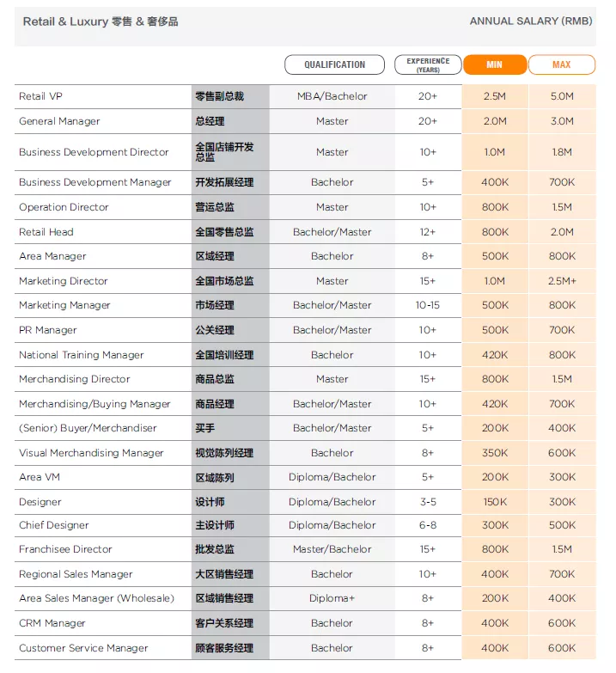Click '3.0M' maximum salary for General Manager
Screen dimensions: 616x673
pyautogui.click(x=562, y=121)
